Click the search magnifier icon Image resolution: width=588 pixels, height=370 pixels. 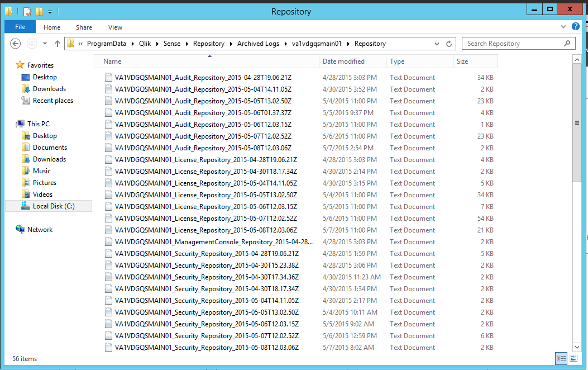point(567,44)
